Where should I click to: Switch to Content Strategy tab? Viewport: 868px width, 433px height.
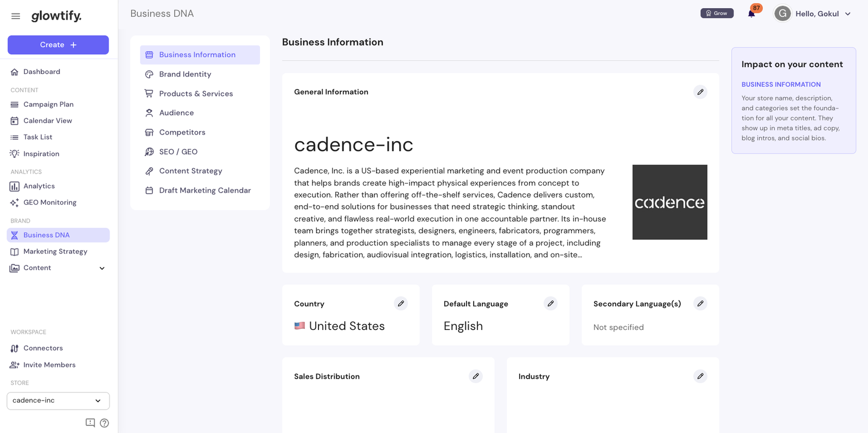click(x=200, y=171)
